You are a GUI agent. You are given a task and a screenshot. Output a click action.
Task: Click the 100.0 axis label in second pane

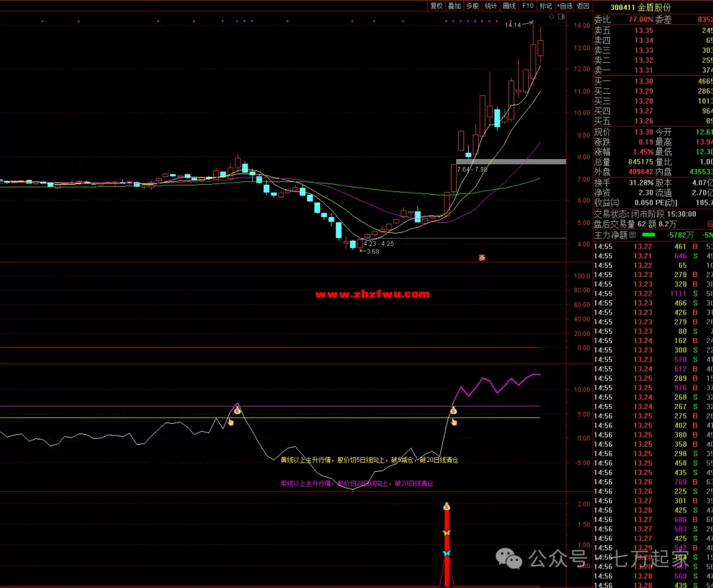pyautogui.click(x=582, y=276)
